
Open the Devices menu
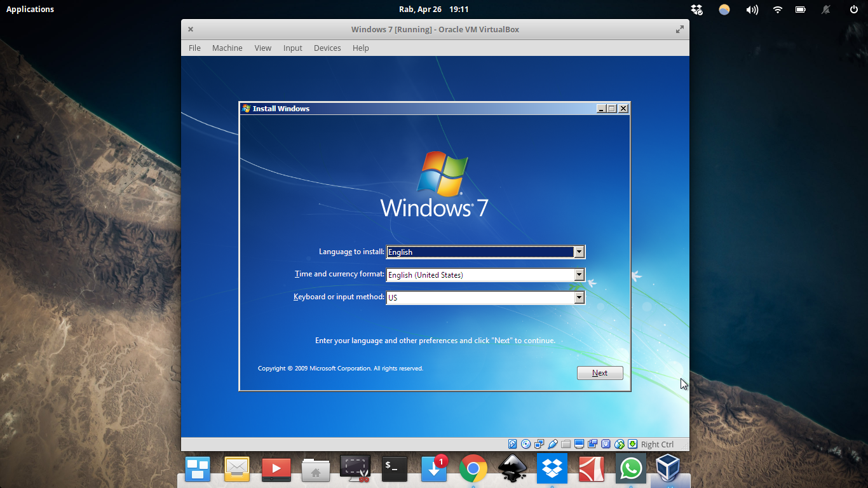(x=327, y=48)
